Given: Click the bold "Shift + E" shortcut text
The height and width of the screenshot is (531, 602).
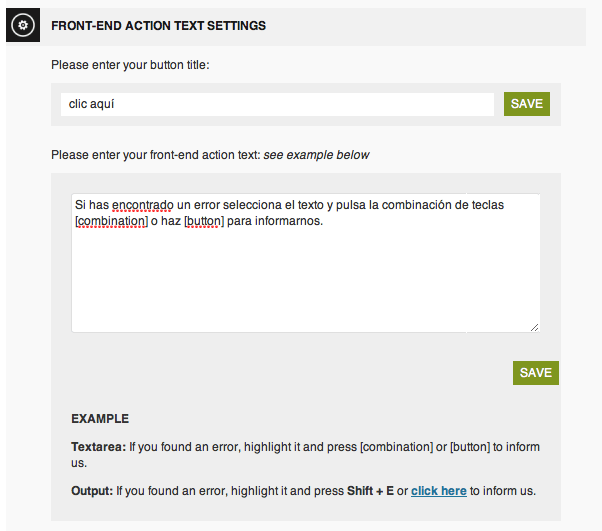Looking at the screenshot, I should coord(368,491).
